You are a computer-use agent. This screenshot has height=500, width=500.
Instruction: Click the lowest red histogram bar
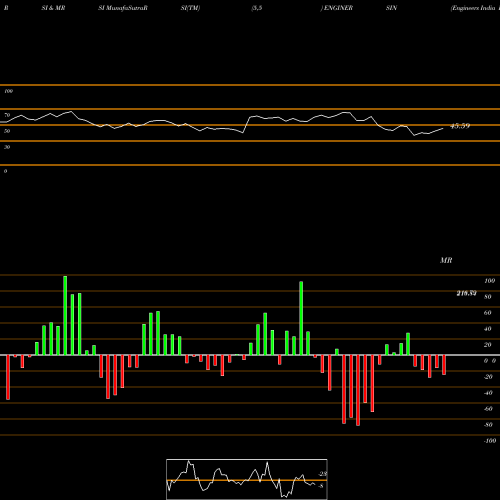tap(358, 390)
